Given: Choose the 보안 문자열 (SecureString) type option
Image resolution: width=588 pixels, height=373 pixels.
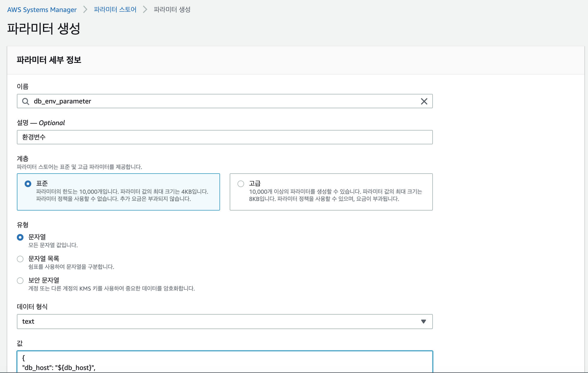Looking at the screenshot, I should coord(20,281).
